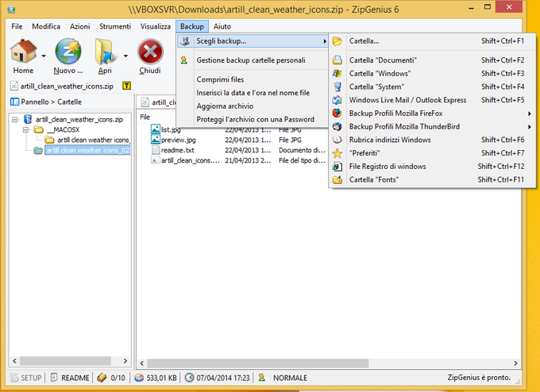Collapse the __MACOSX tree node
Image resolution: width=540 pixels, height=392 pixels.
coord(25,130)
